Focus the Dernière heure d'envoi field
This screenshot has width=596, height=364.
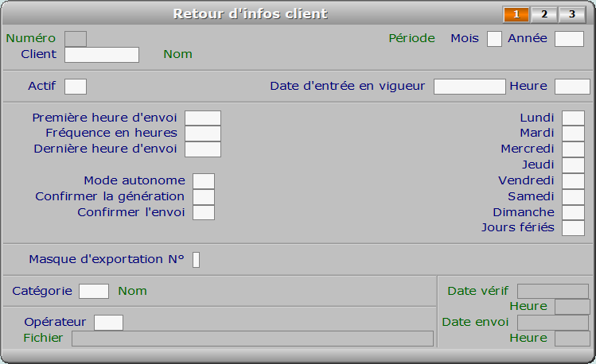click(x=203, y=149)
